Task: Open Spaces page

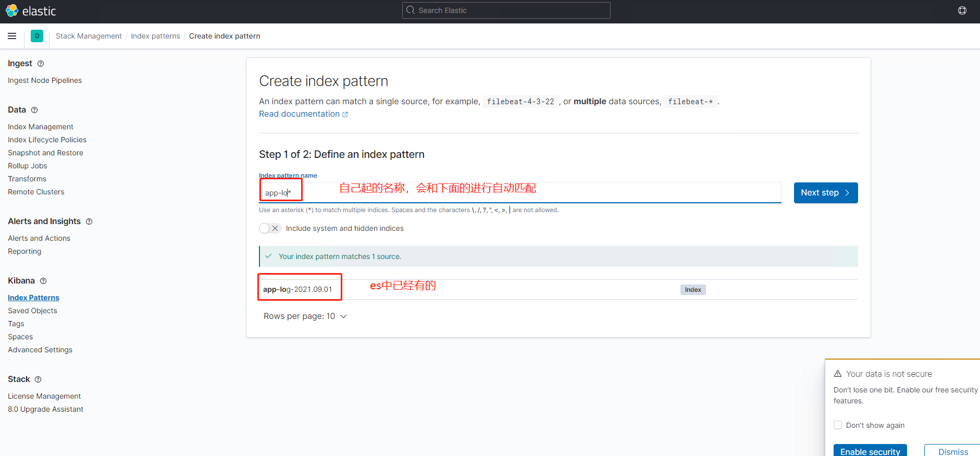Action: tap(20, 337)
